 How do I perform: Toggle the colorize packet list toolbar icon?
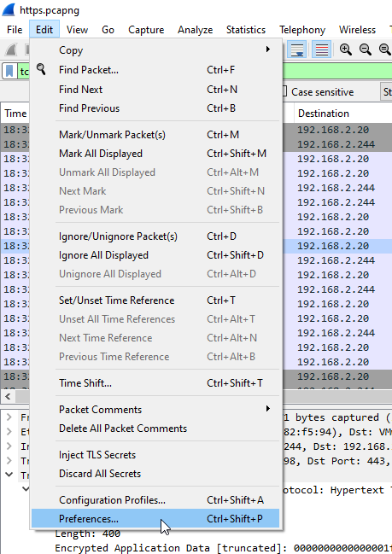click(x=321, y=50)
